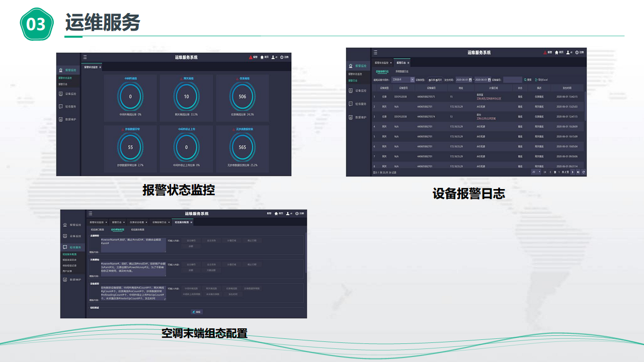Click 欠费金额 insert button in 欠费通知 section
This screenshot has width=644, height=362.
coord(211,270)
